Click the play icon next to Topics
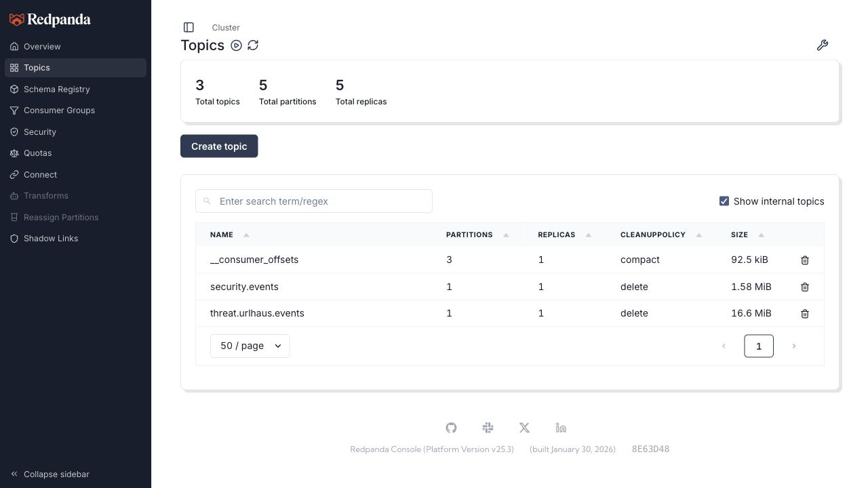868x488 pixels. point(236,45)
